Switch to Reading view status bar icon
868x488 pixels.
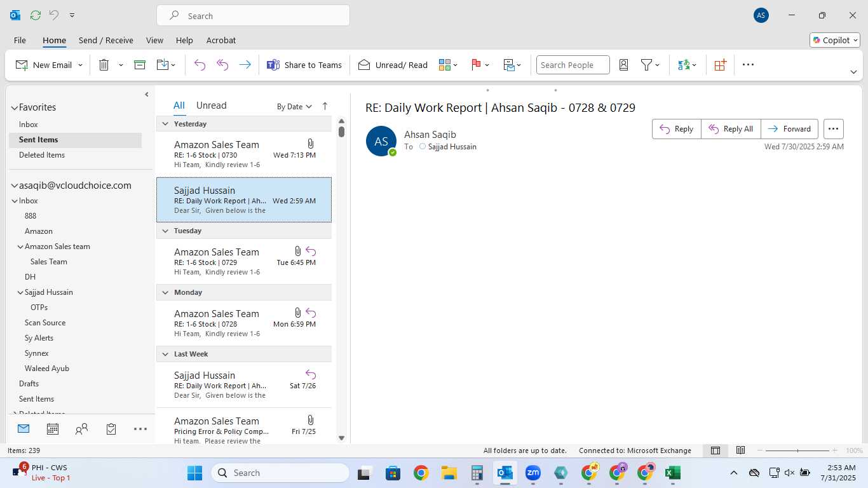click(740, 451)
